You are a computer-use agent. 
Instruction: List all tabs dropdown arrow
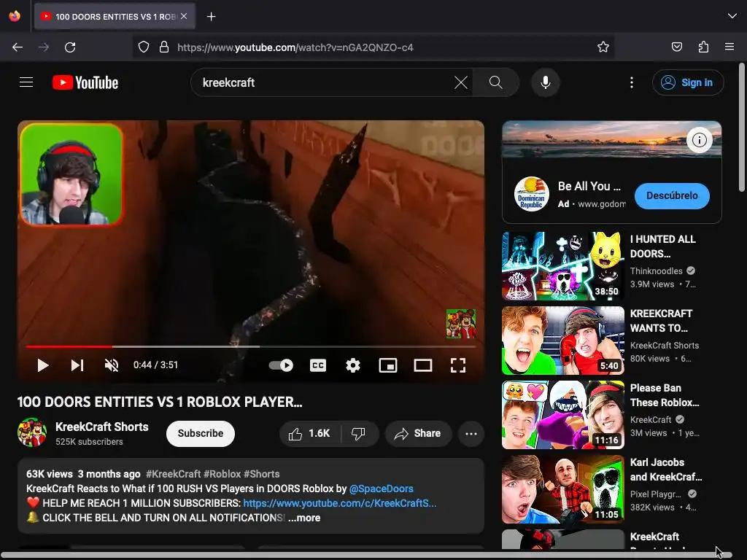point(732,16)
